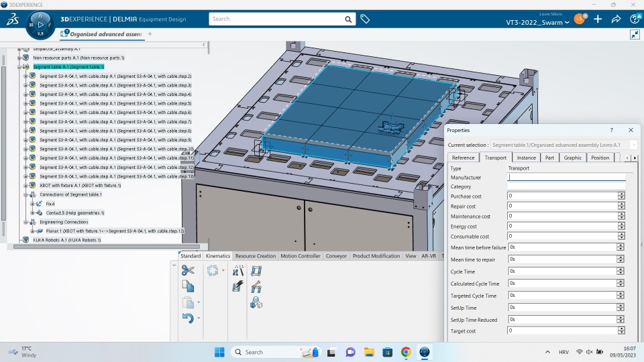This screenshot has width=644, height=362.
Task: Click the Windows Start button
Action: (x=219, y=352)
